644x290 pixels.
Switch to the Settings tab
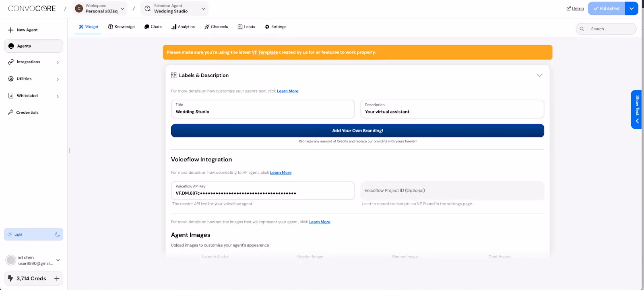(x=276, y=27)
